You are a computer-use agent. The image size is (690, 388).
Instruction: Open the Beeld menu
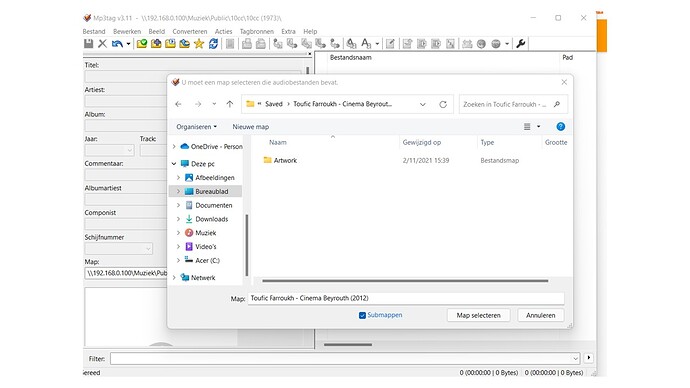click(157, 32)
